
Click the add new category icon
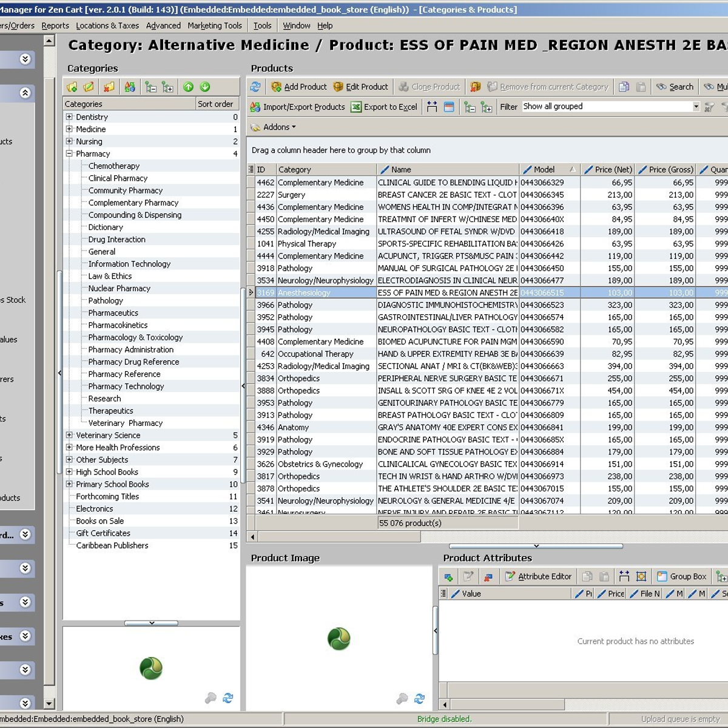coord(72,87)
